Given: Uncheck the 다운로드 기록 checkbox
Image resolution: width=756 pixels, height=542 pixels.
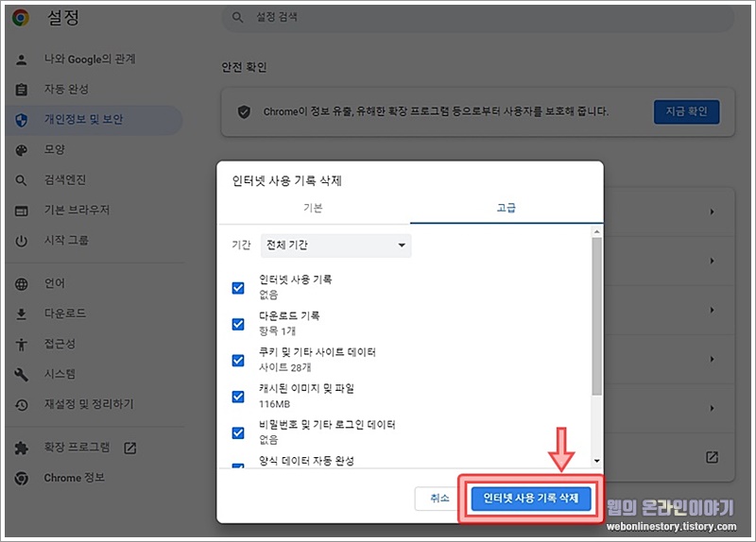Looking at the screenshot, I should [238, 324].
